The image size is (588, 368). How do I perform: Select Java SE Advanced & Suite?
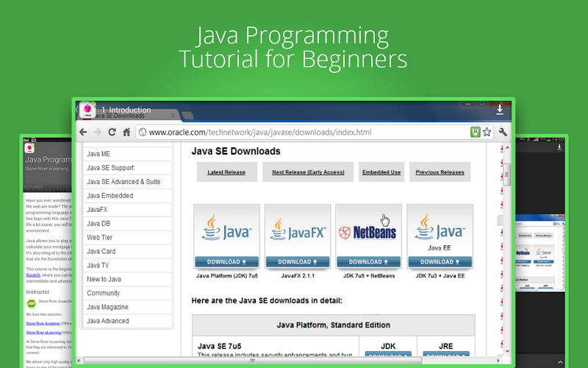click(x=127, y=182)
